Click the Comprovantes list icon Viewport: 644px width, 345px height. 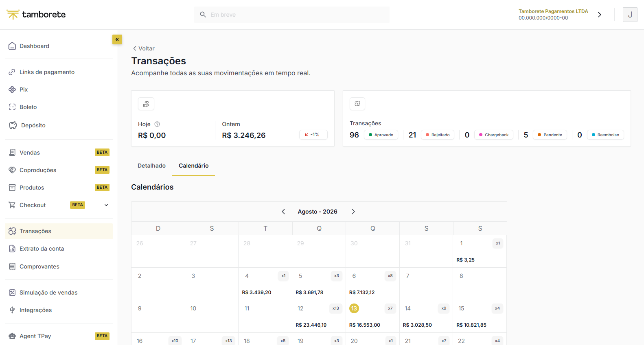click(x=12, y=266)
